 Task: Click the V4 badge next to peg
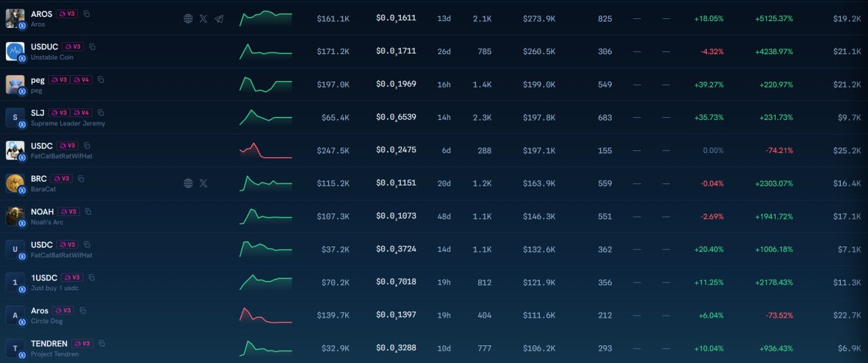point(82,80)
